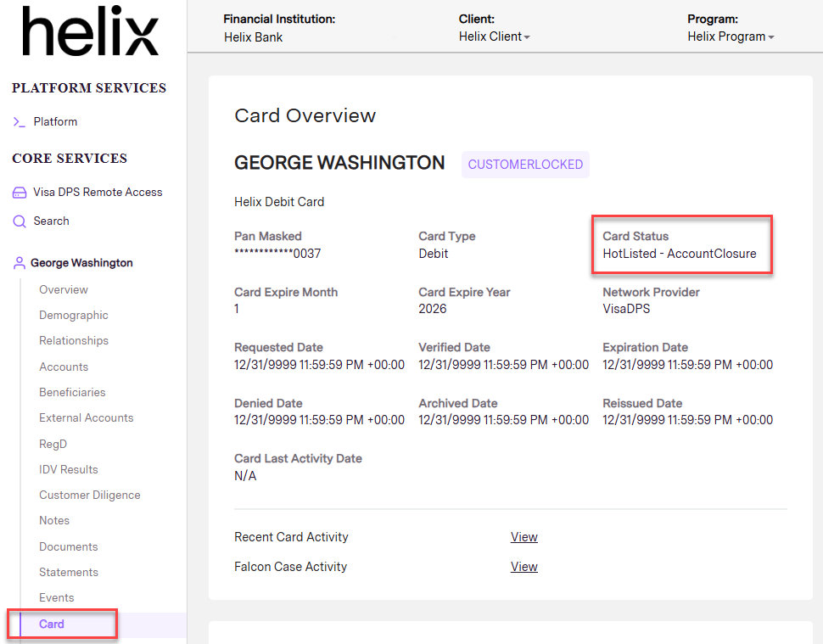Viewport: 823px width, 644px height.
Task: Expand the Helix Program dropdown
Action: [x=730, y=37]
